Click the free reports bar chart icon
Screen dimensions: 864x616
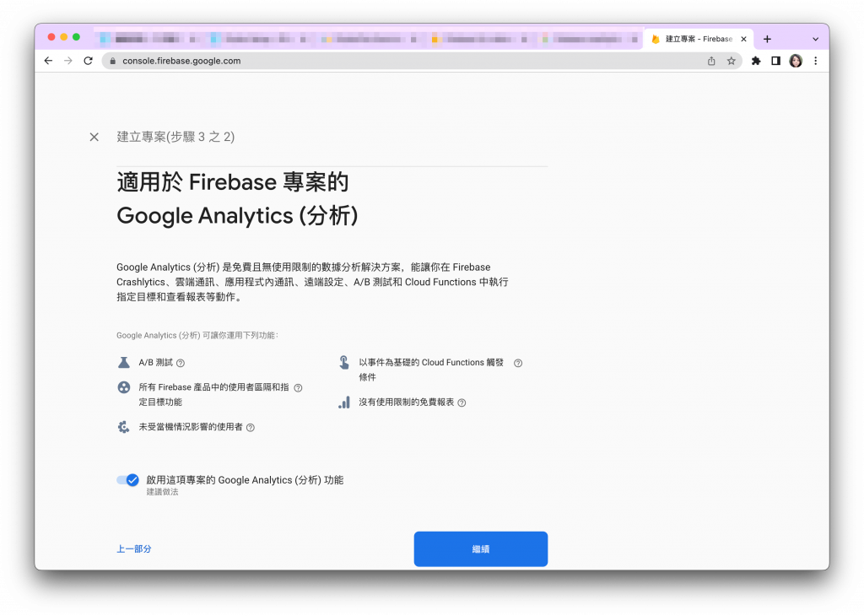pyautogui.click(x=344, y=403)
